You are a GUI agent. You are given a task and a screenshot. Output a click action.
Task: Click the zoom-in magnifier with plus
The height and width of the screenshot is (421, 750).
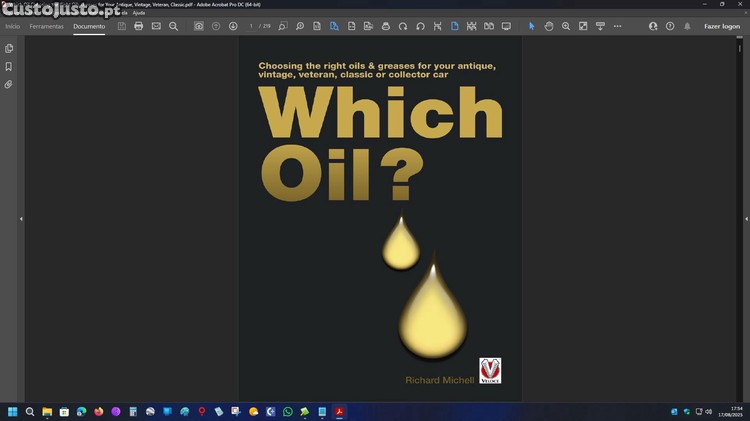pos(566,26)
